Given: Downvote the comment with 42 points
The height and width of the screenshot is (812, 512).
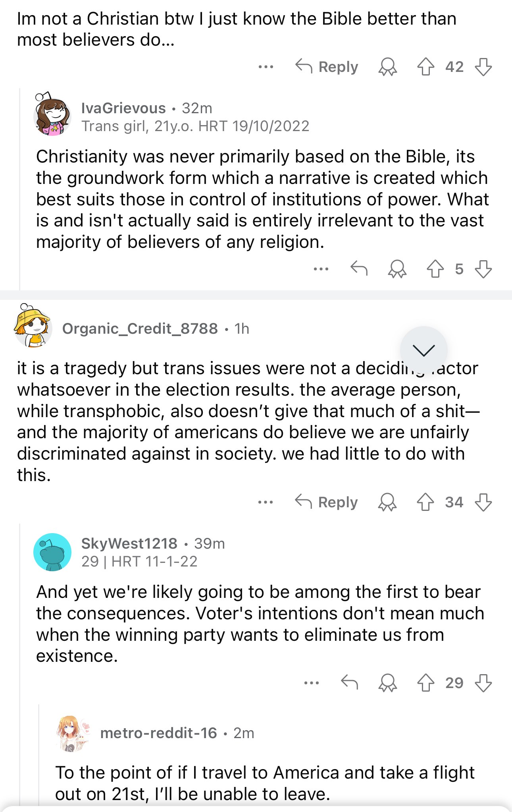Looking at the screenshot, I should click(483, 67).
